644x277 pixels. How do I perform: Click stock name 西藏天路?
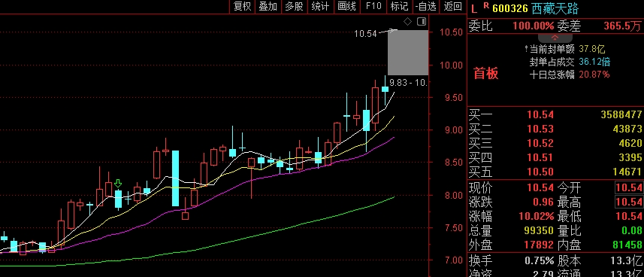(x=555, y=8)
